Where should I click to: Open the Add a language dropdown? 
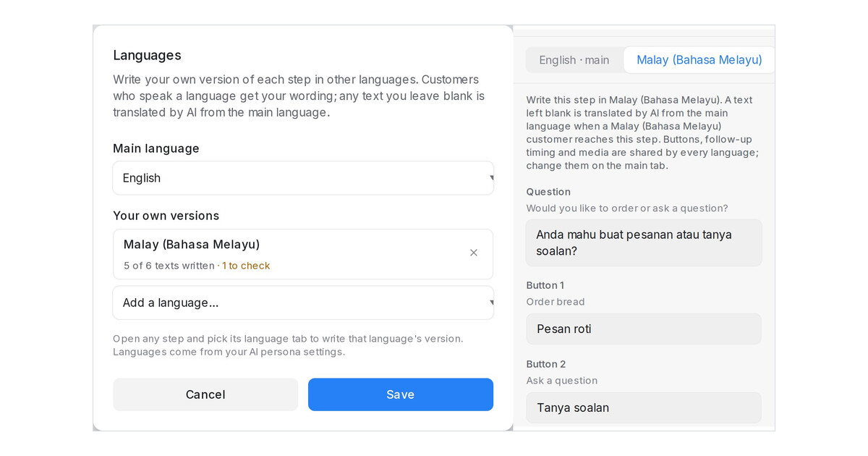tap(303, 303)
